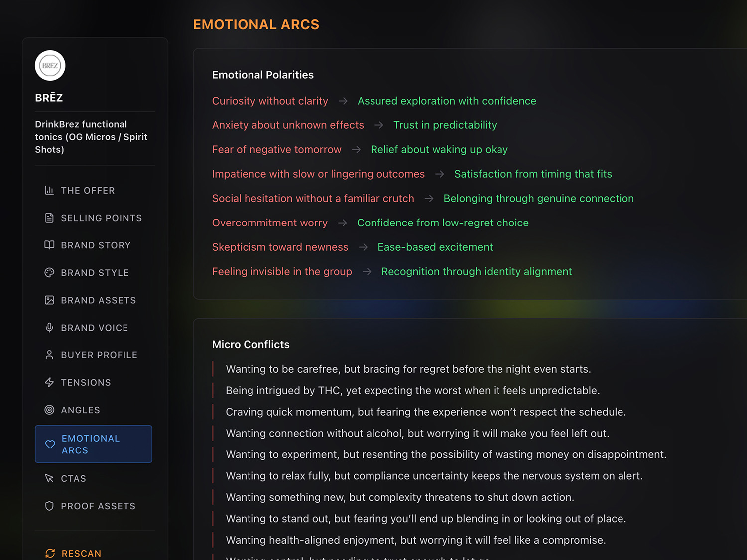
Task: Click the document icon next to SELLING POINTS
Action: 49,218
